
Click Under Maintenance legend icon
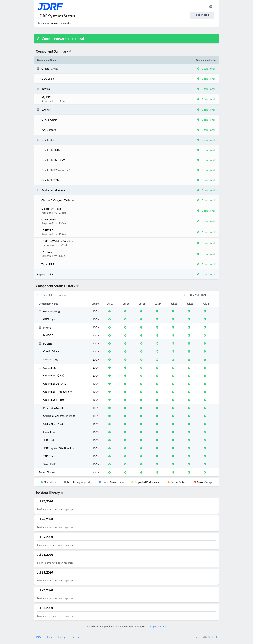[100, 482]
